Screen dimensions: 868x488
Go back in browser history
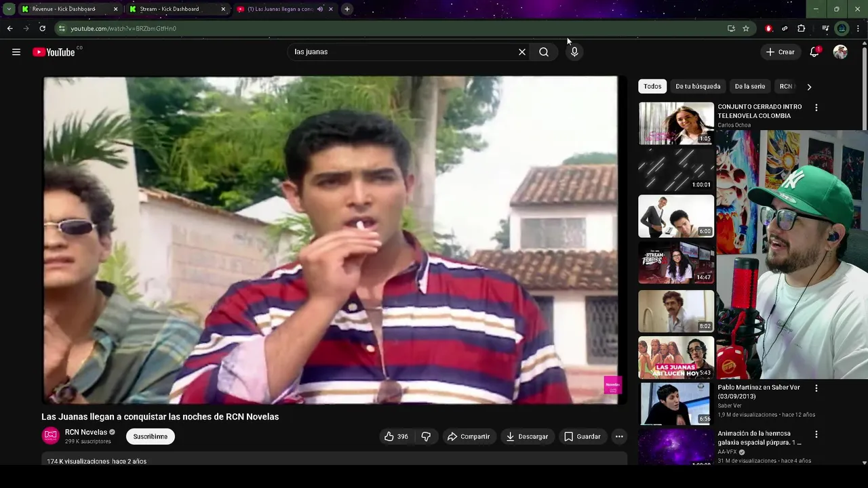[x=9, y=28]
